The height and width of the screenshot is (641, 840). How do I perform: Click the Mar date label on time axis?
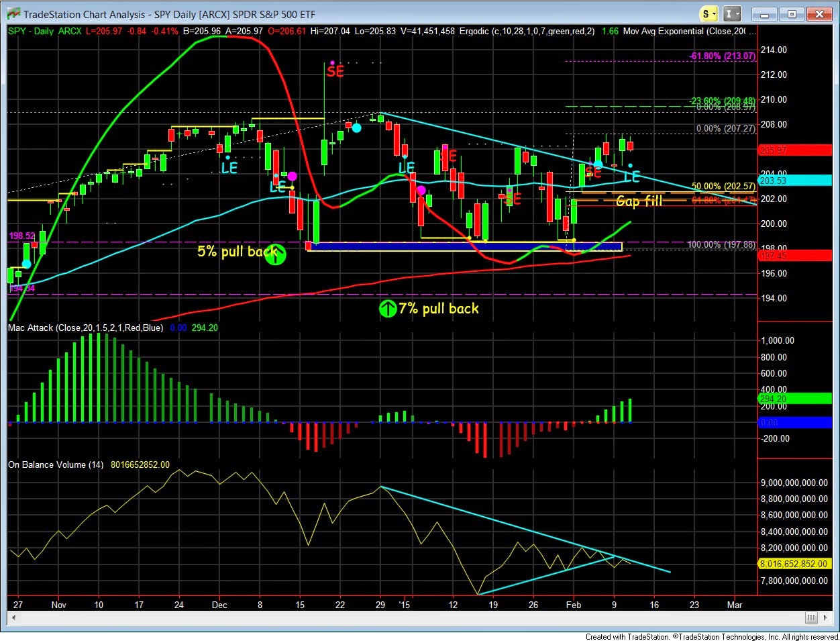click(x=735, y=605)
